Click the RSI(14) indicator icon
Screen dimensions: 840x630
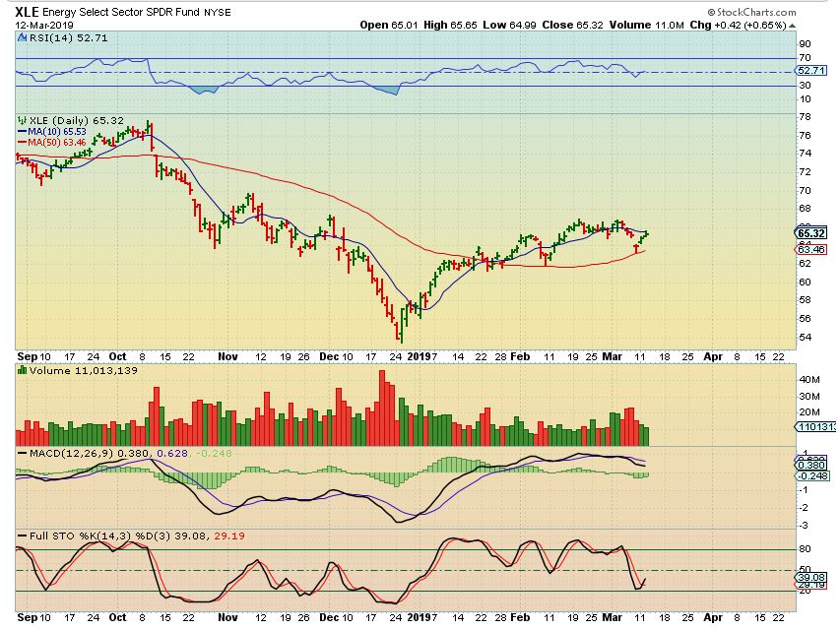point(22,38)
